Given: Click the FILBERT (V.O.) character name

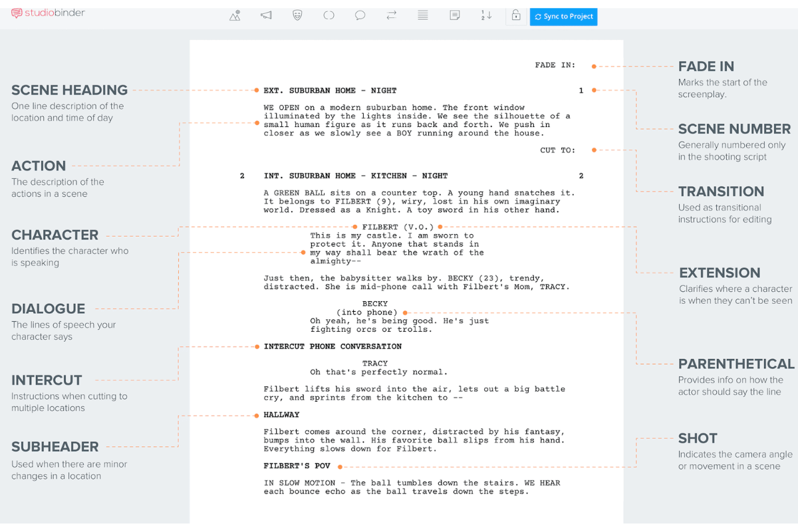Looking at the screenshot, I should (x=398, y=227).
